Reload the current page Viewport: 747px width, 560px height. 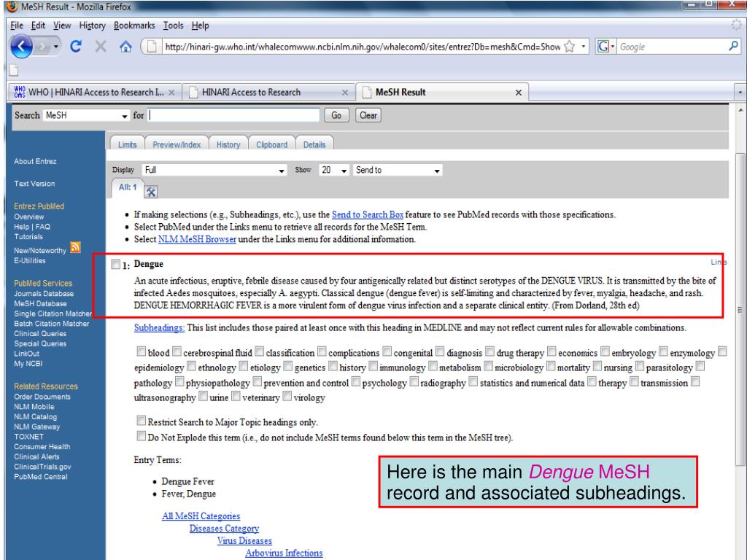[76, 46]
